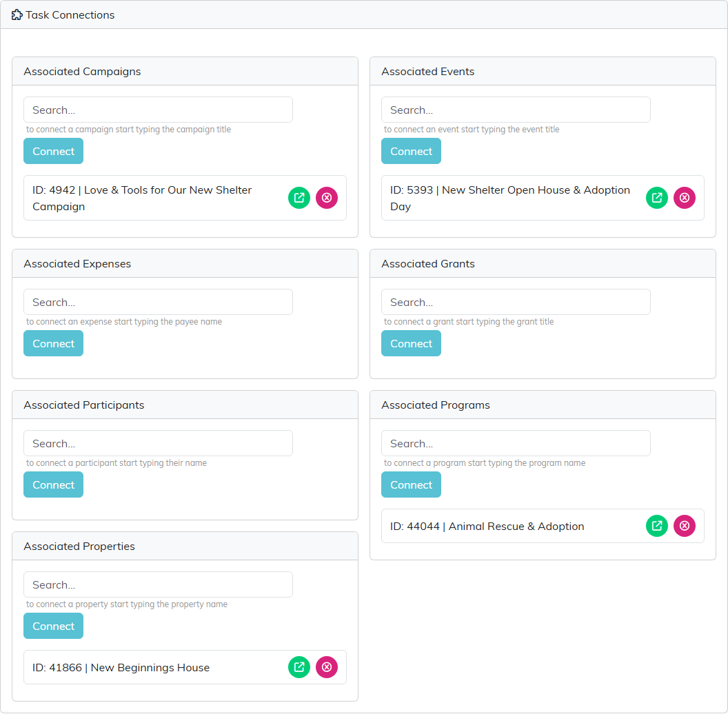This screenshot has height=714, width=728.
Task: Focus the event search field
Action: (x=516, y=110)
